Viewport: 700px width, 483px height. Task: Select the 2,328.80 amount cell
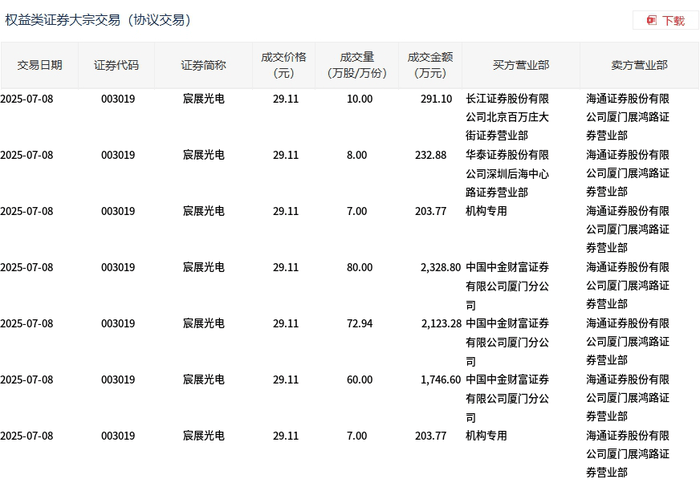tap(440, 267)
